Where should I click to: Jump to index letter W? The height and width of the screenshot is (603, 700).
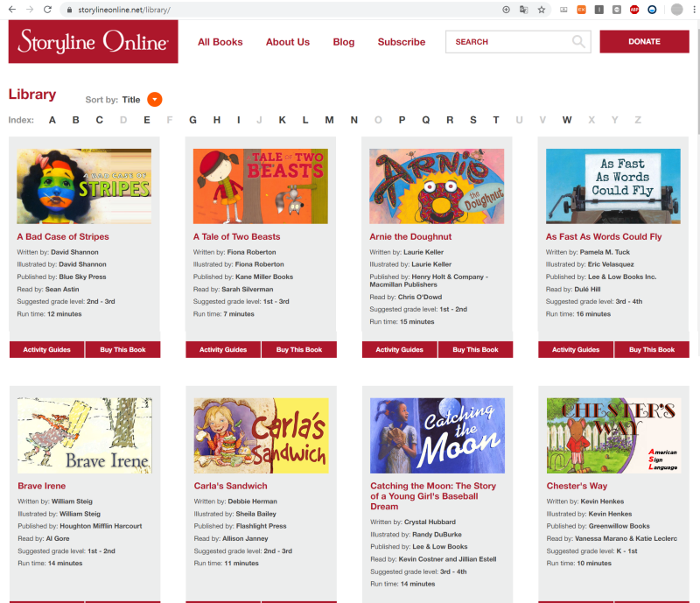tap(567, 120)
